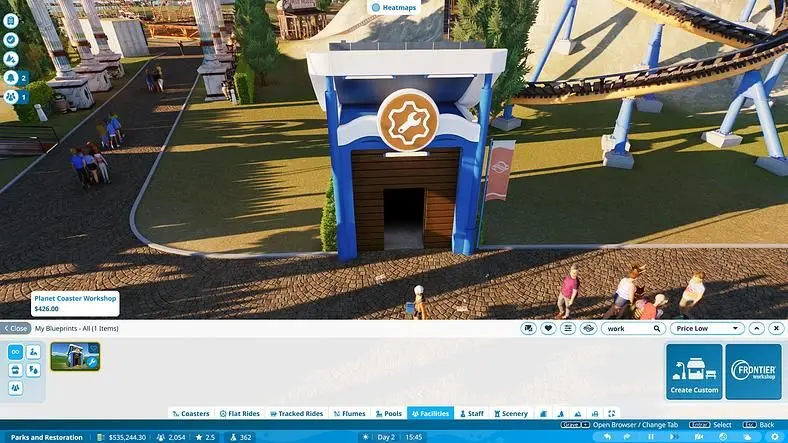Click the X button in browser bar
The width and height of the screenshot is (788, 443).
click(776, 328)
